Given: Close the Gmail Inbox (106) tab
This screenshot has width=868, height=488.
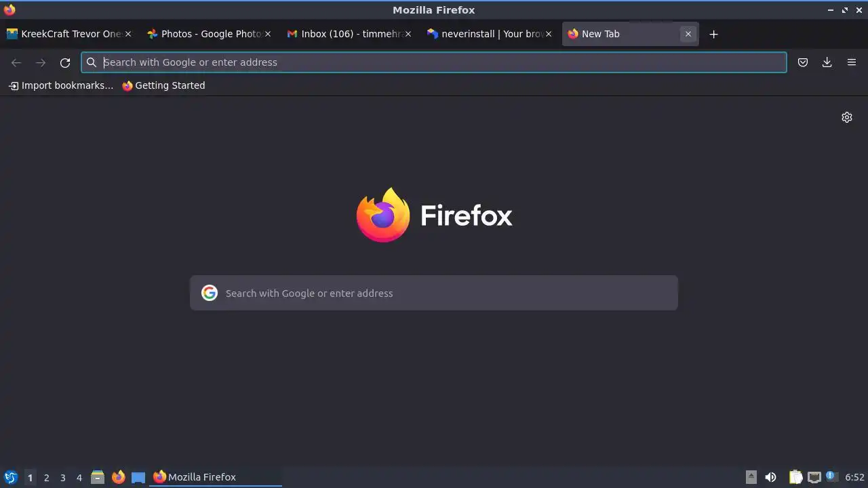Looking at the screenshot, I should (408, 34).
